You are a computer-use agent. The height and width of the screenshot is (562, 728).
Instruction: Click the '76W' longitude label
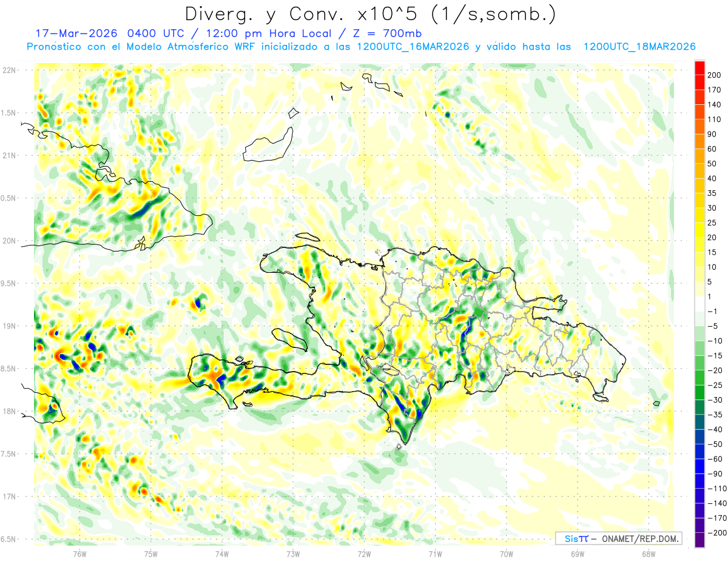pyautogui.click(x=79, y=554)
